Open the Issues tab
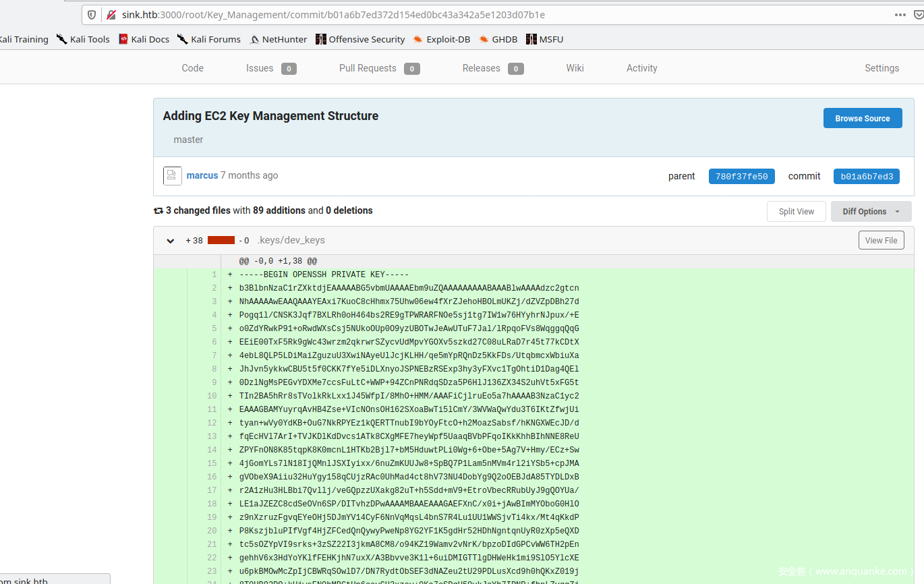Viewport: 924px width, 584px height. click(271, 68)
